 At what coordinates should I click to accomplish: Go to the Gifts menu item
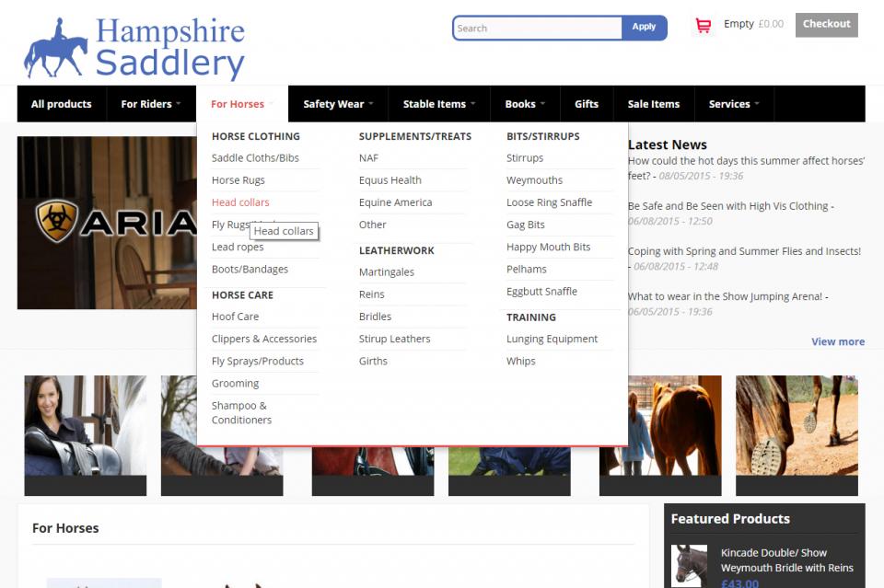point(587,104)
